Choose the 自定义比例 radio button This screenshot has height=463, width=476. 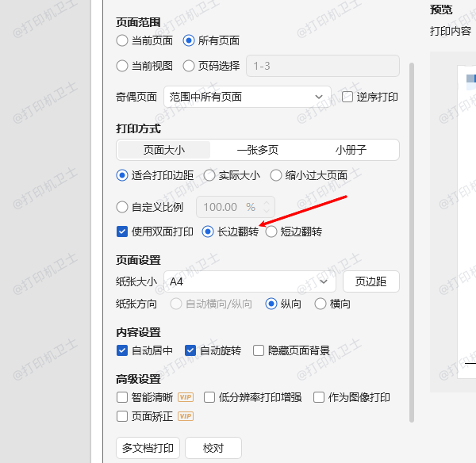tap(122, 207)
